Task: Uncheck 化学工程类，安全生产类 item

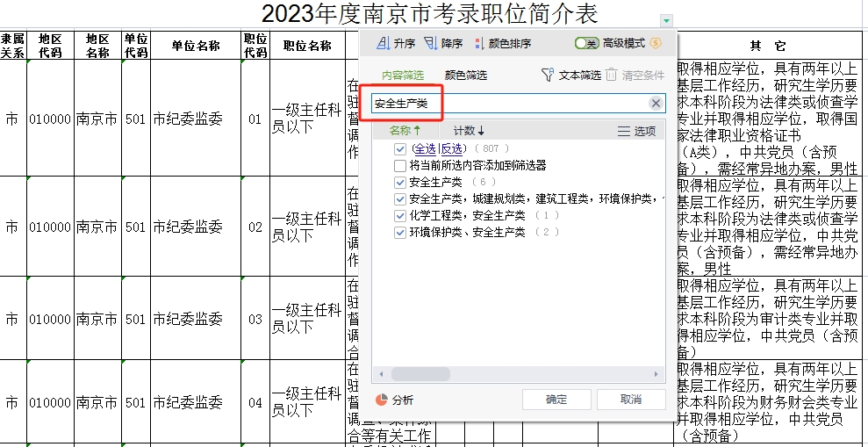Action: (x=400, y=215)
